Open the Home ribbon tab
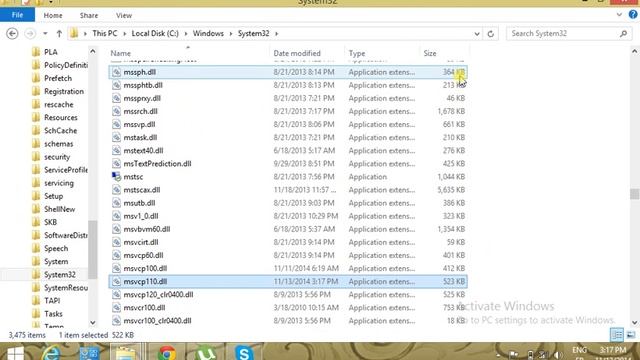Screen dimensions: 640x360 tap(53, 16)
